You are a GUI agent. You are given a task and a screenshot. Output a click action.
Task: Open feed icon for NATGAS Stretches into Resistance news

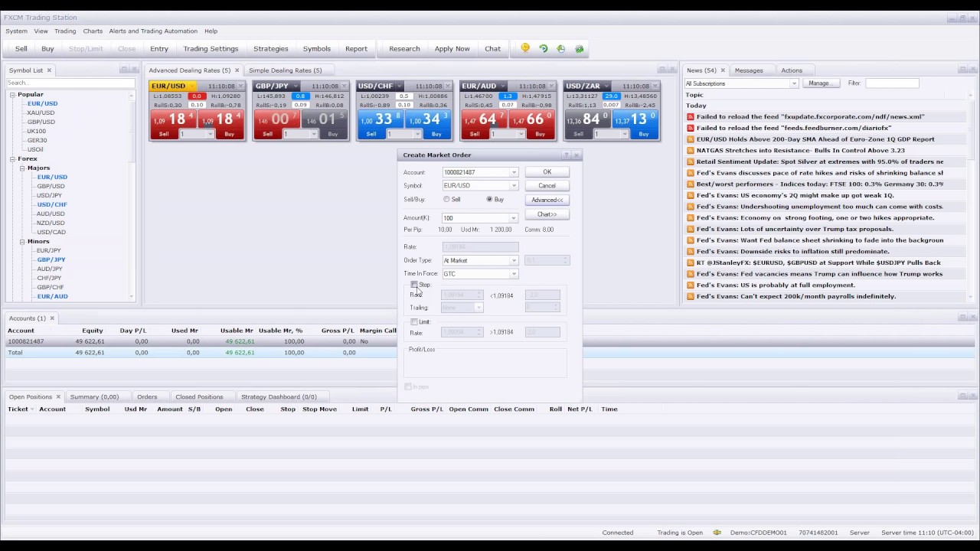691,151
